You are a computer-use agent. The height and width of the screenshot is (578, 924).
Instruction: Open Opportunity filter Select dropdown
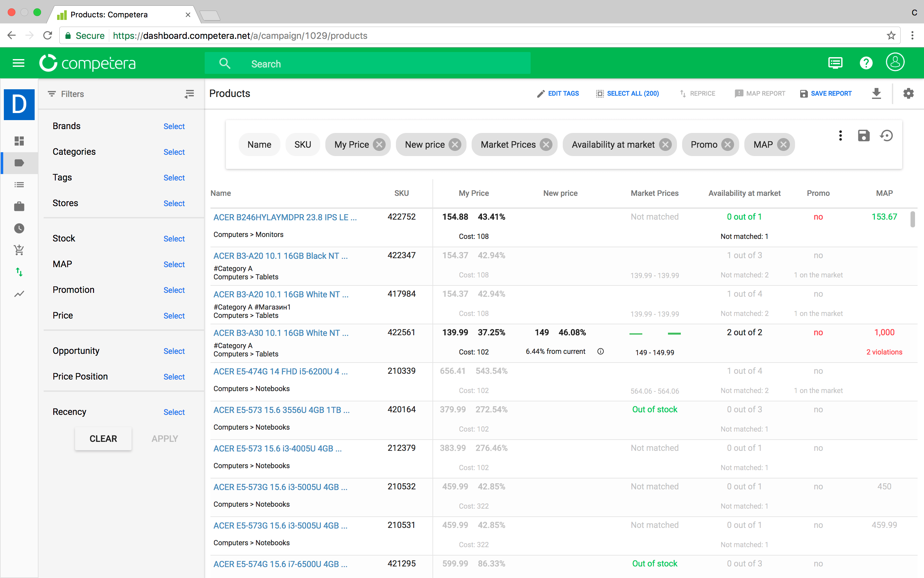(174, 351)
